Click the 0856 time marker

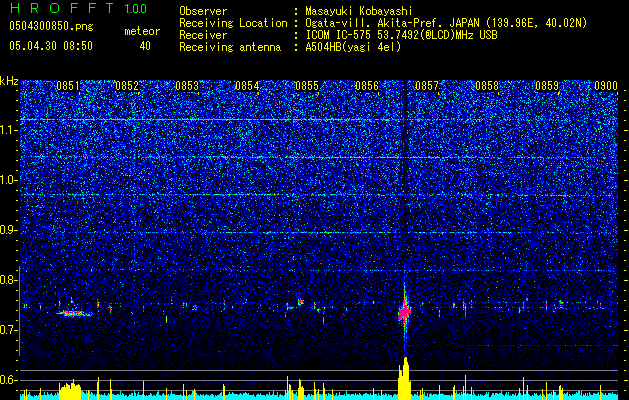coord(367,86)
